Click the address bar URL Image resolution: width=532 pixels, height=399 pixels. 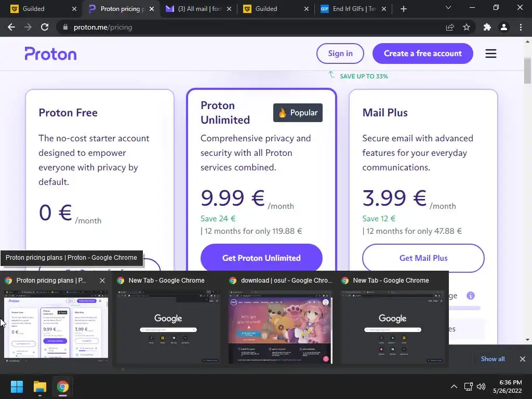click(103, 27)
